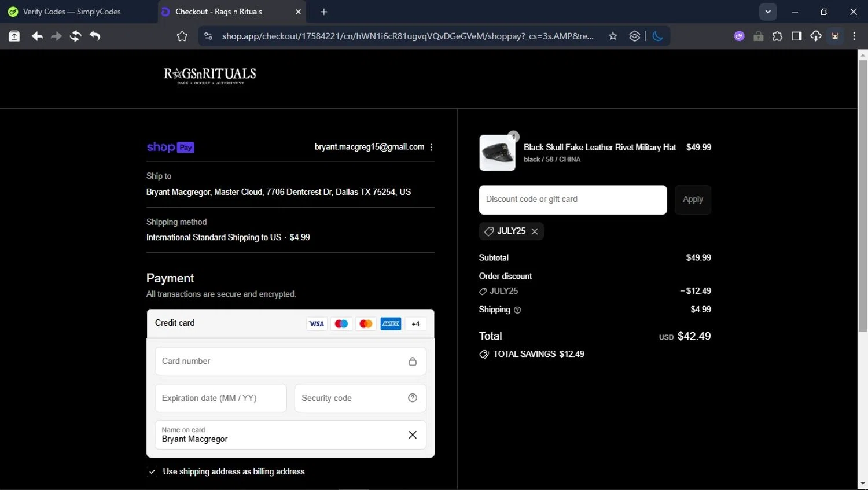Close the Checkout Rags n Rituals tab
This screenshot has height=490, width=868.
pos(298,12)
